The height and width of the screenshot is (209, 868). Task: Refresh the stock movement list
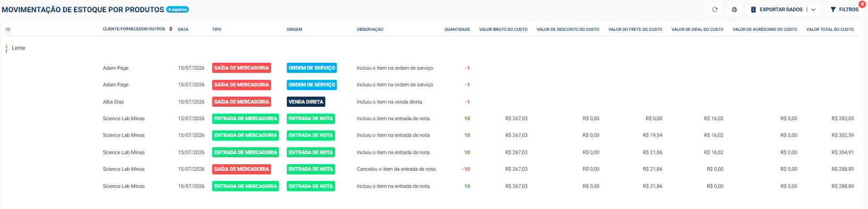point(715,10)
